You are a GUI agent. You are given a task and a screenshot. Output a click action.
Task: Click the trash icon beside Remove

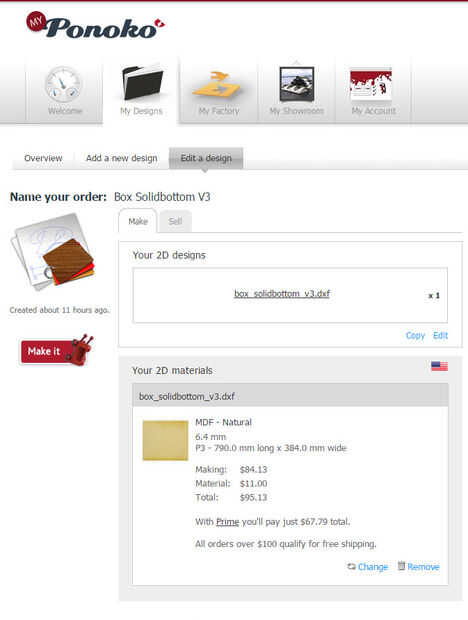tap(401, 566)
